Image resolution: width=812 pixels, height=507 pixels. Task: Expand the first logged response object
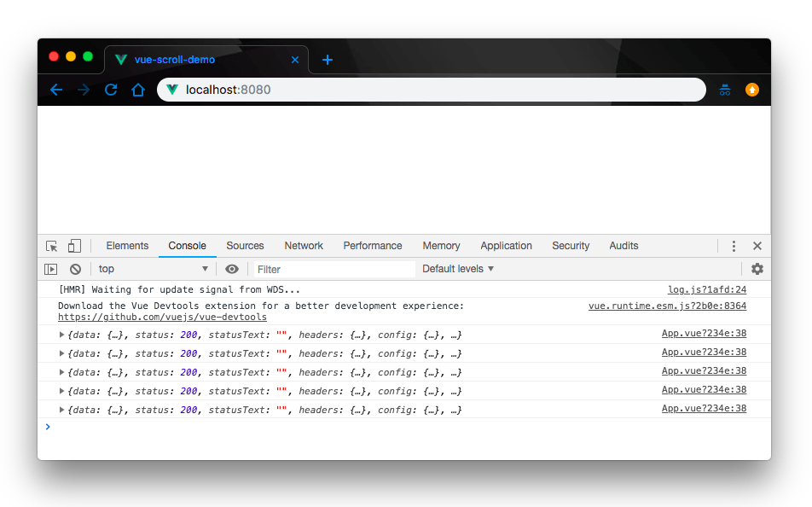[x=61, y=335]
